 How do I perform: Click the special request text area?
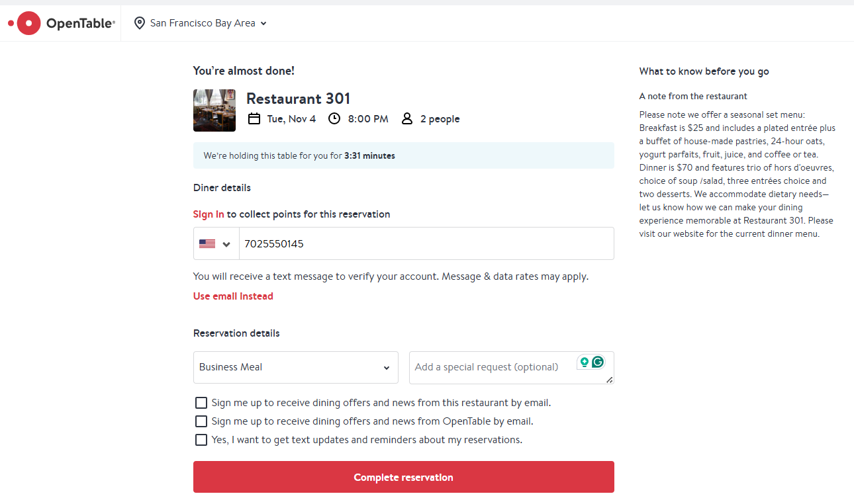pyautogui.click(x=490, y=367)
